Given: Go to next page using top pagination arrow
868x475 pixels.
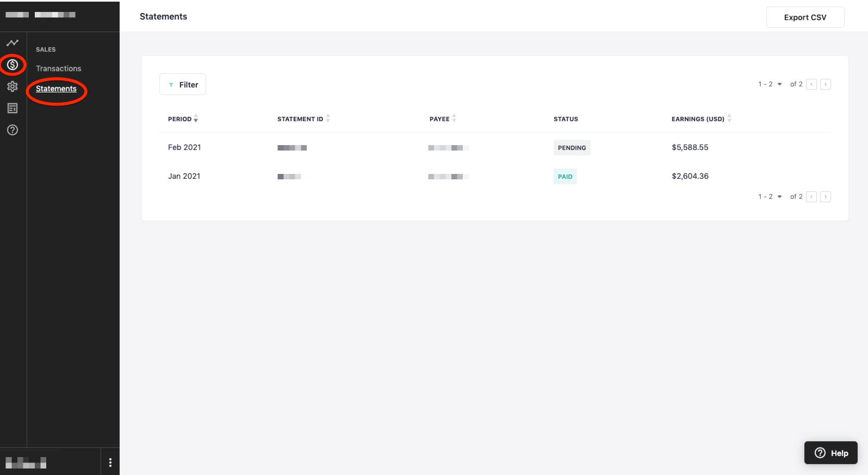Looking at the screenshot, I should 826,84.
